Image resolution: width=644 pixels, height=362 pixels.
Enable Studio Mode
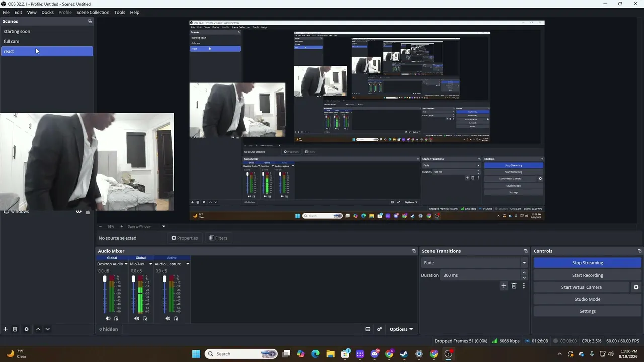point(587,299)
